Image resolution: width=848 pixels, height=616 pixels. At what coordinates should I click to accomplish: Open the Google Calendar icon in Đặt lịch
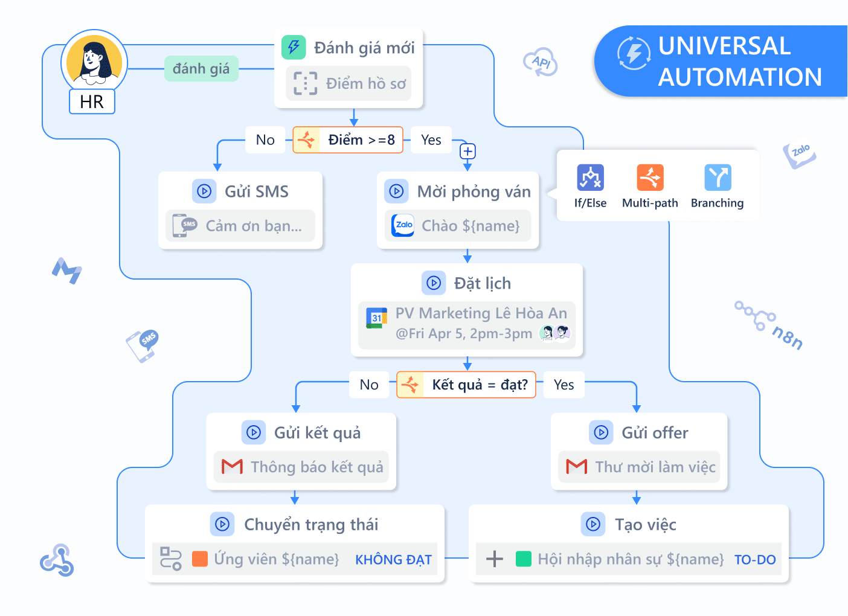coord(376,317)
